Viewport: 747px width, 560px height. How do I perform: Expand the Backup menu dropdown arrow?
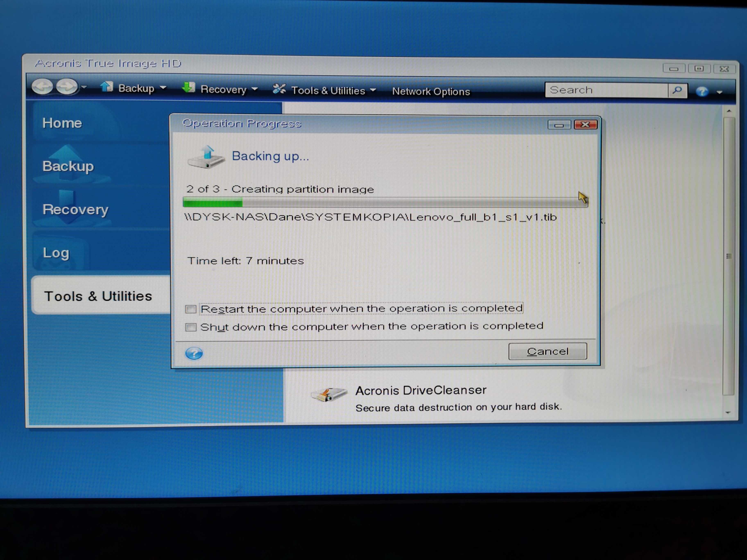click(x=163, y=88)
